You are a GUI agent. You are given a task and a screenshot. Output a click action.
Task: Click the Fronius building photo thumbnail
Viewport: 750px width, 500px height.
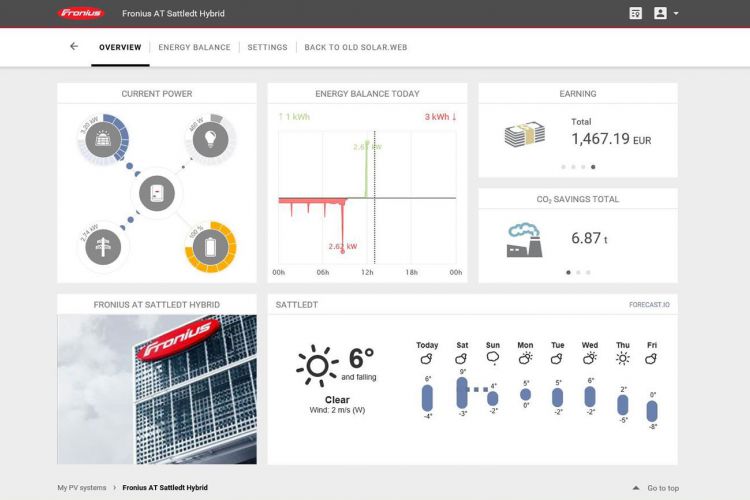[157, 389]
